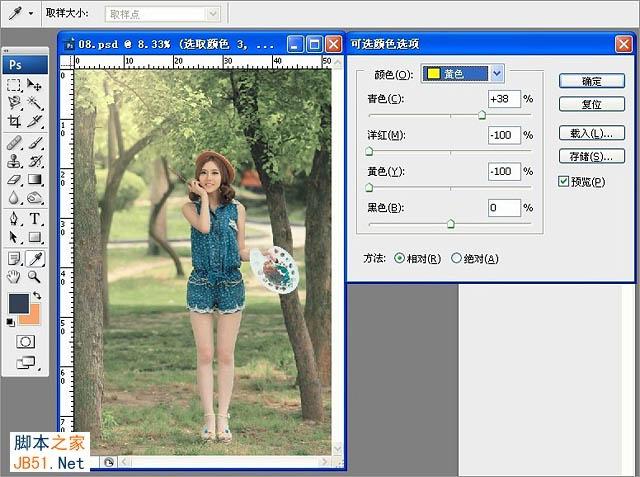Select the Crop tool
The image size is (640, 477).
tap(14, 121)
